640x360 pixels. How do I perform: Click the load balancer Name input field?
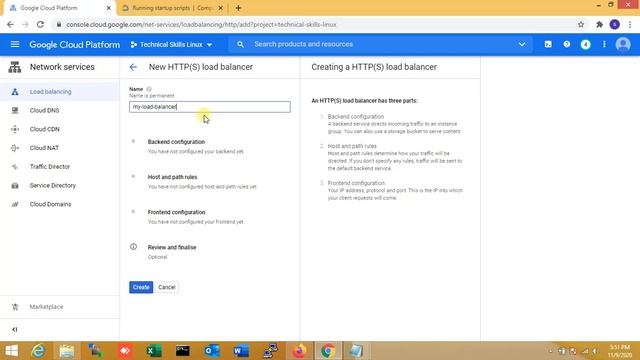(x=210, y=107)
